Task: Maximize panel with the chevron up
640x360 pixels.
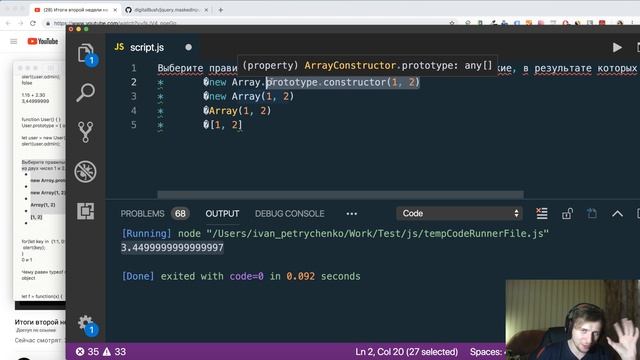Action: click(x=617, y=213)
